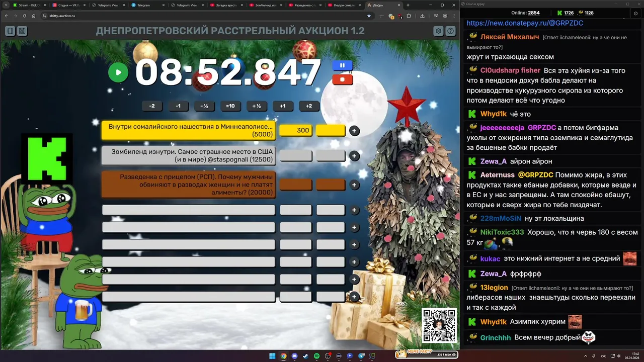Open Windows Start menu

(x=272, y=356)
